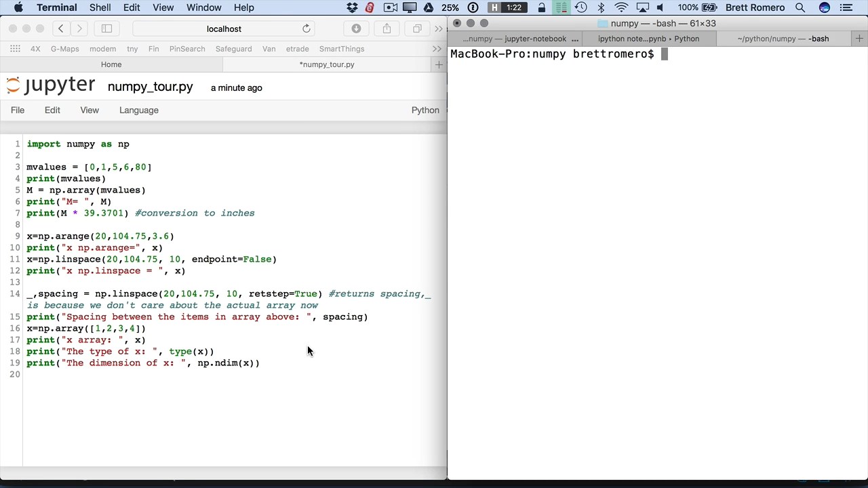Open the SmartThings bookmark
868x488 pixels.
(x=342, y=49)
